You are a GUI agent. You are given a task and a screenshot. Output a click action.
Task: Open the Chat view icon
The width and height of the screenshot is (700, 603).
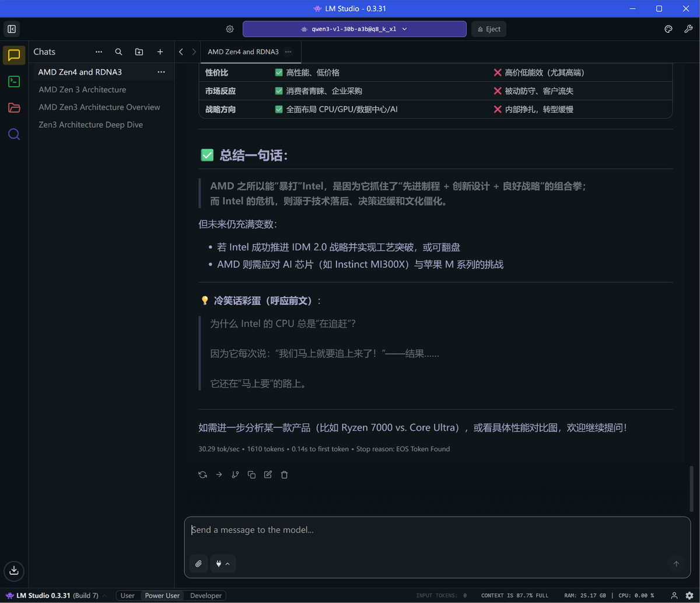(x=14, y=55)
